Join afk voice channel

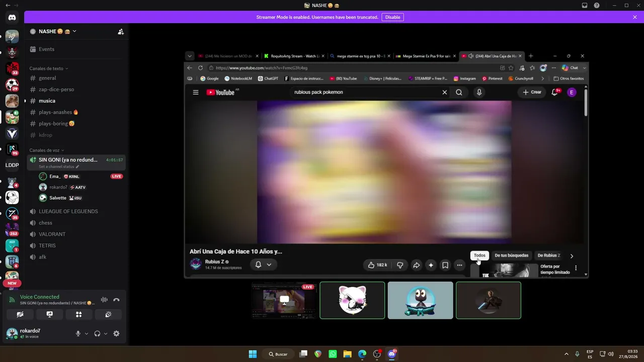(x=76, y=257)
